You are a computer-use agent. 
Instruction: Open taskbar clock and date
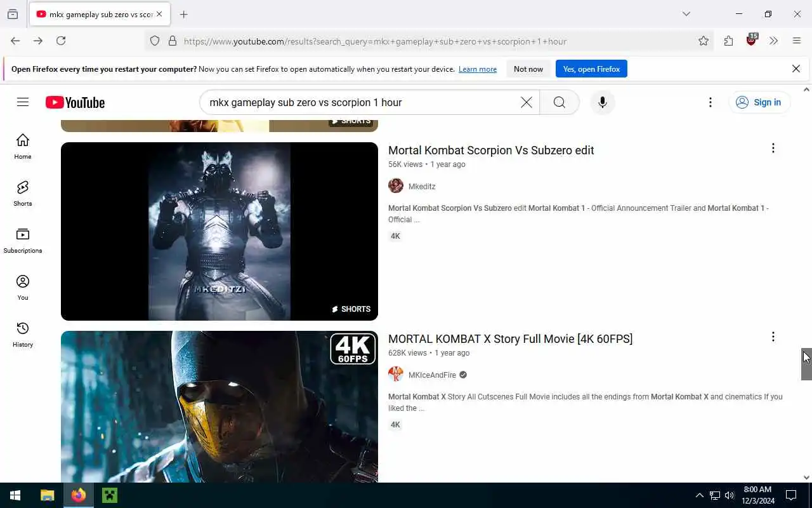[758, 495]
